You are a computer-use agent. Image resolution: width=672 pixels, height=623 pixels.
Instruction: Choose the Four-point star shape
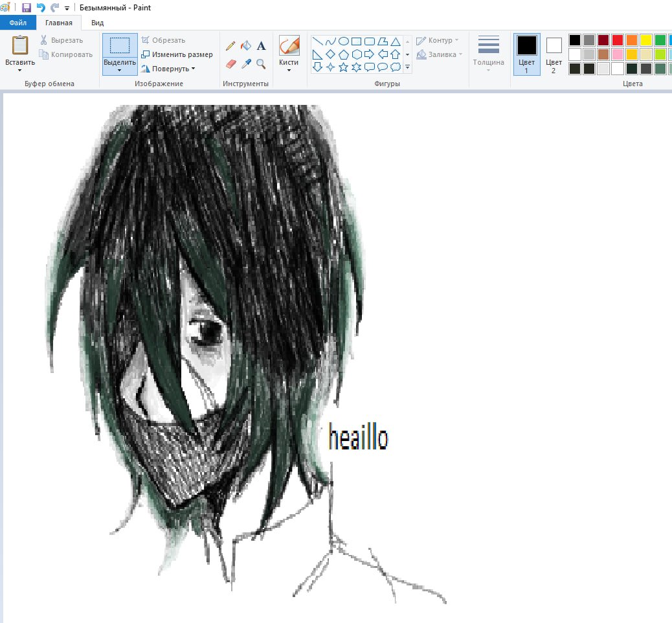pos(330,67)
